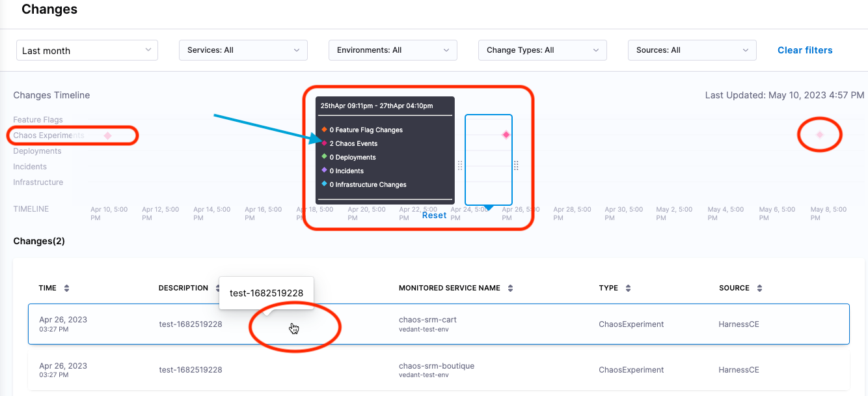The width and height of the screenshot is (868, 396).
Task: Open the Change Types: All dropdown
Action: coord(542,49)
